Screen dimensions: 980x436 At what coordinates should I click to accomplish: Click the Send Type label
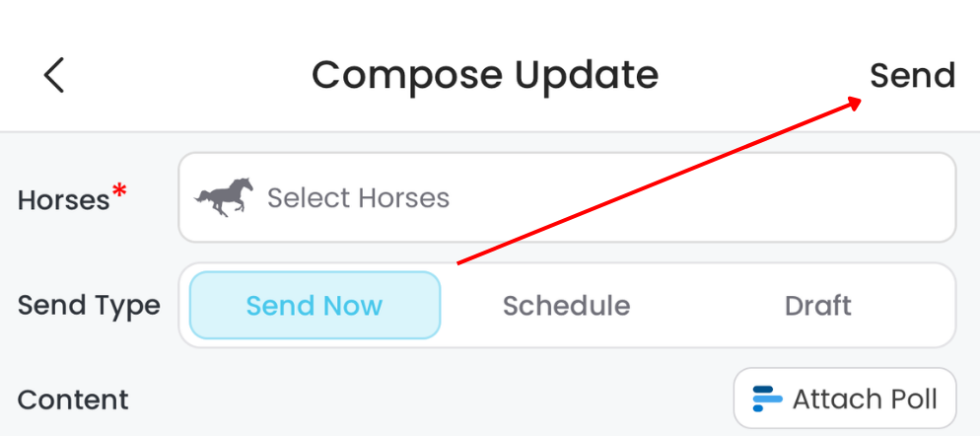pos(89,306)
